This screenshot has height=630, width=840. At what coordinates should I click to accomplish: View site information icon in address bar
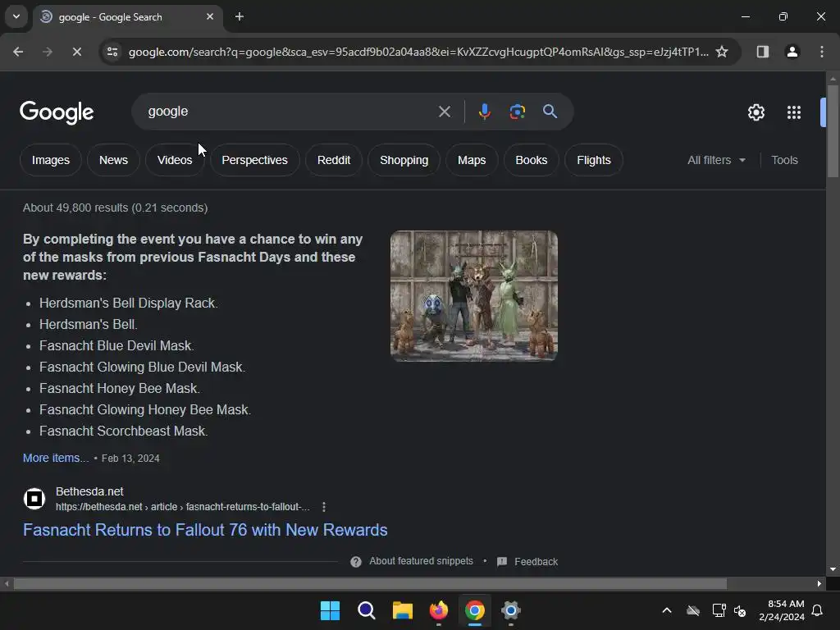[x=112, y=52]
